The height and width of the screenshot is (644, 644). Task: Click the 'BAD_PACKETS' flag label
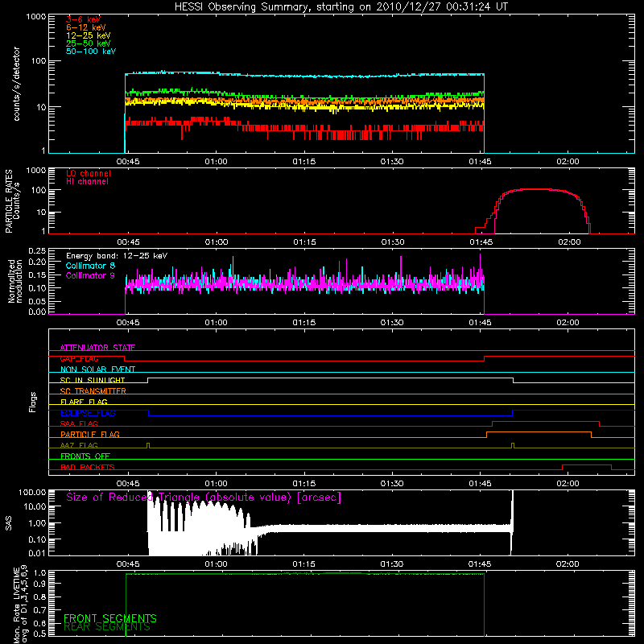[x=88, y=467]
